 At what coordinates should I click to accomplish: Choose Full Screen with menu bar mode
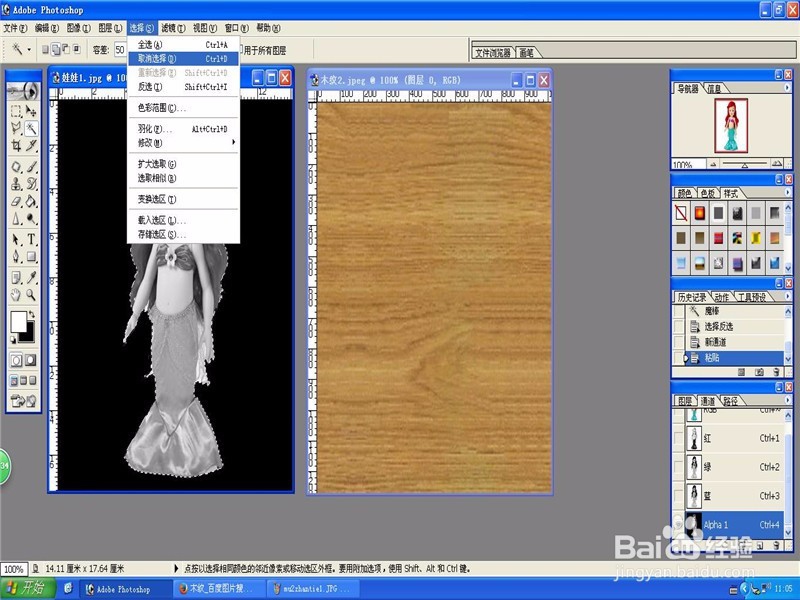coord(23,381)
